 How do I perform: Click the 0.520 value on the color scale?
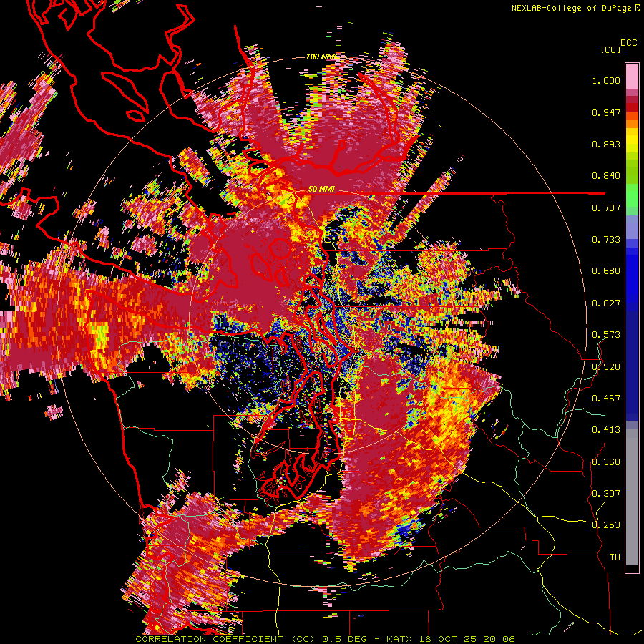pos(606,367)
